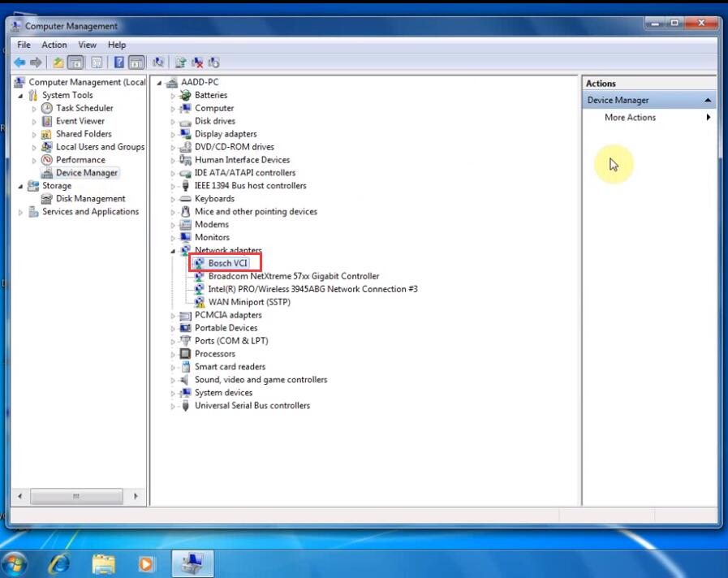Select Bosch VCI network adapter
728x578 pixels.
[227, 263]
